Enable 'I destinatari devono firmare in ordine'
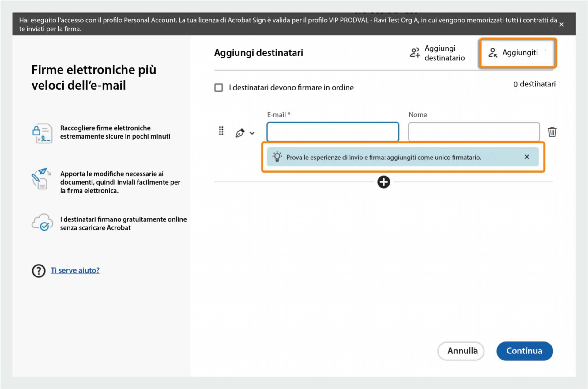Screen dimensions: 588x389 coord(219,88)
